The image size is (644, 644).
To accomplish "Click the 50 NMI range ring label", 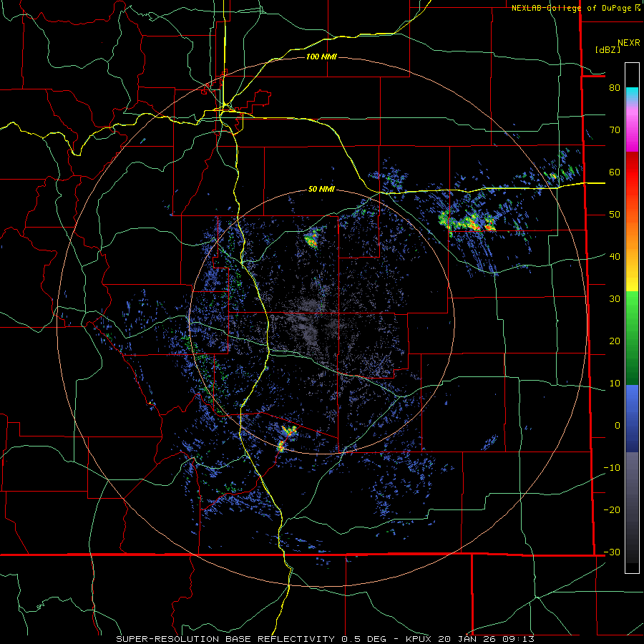I will click(321, 189).
